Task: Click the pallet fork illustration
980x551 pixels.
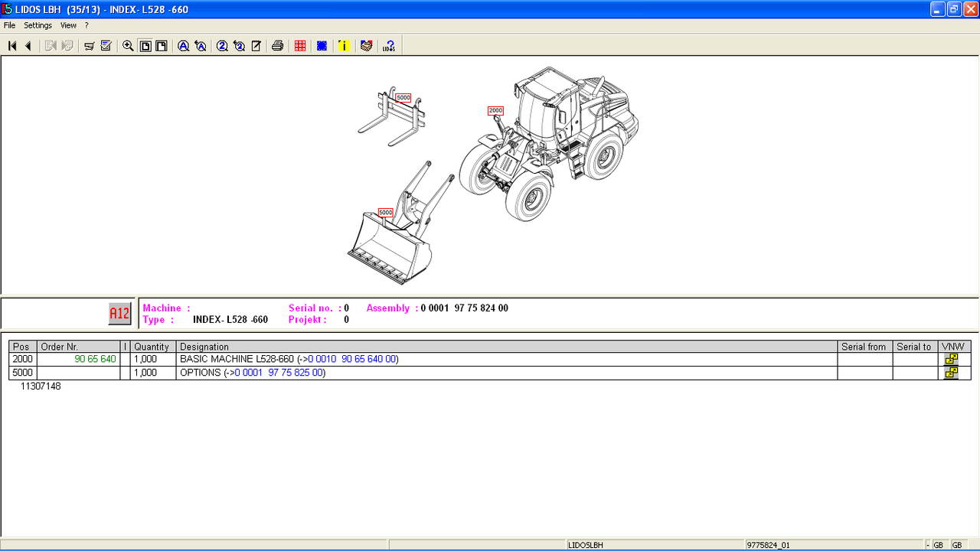Action: 391,116
